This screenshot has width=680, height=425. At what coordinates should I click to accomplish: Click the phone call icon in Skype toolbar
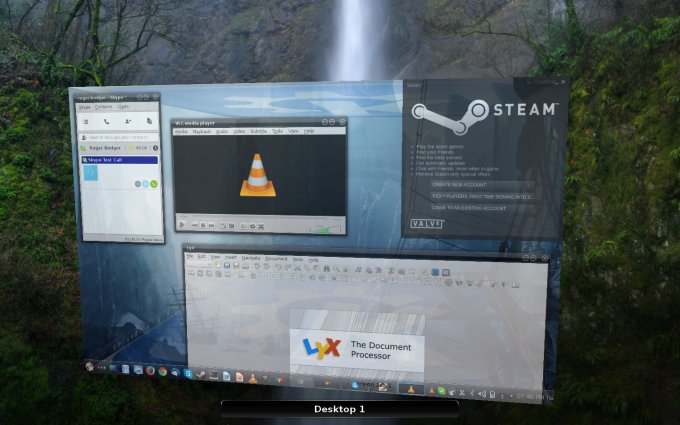click(106, 122)
